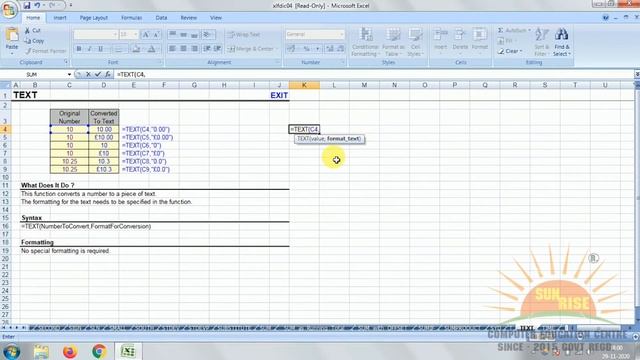
Task: Open the Review tab
Action: 189,18
